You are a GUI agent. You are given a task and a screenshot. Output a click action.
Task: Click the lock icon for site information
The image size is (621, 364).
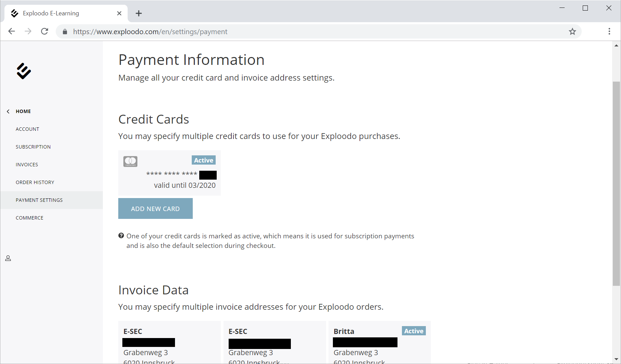(65, 32)
